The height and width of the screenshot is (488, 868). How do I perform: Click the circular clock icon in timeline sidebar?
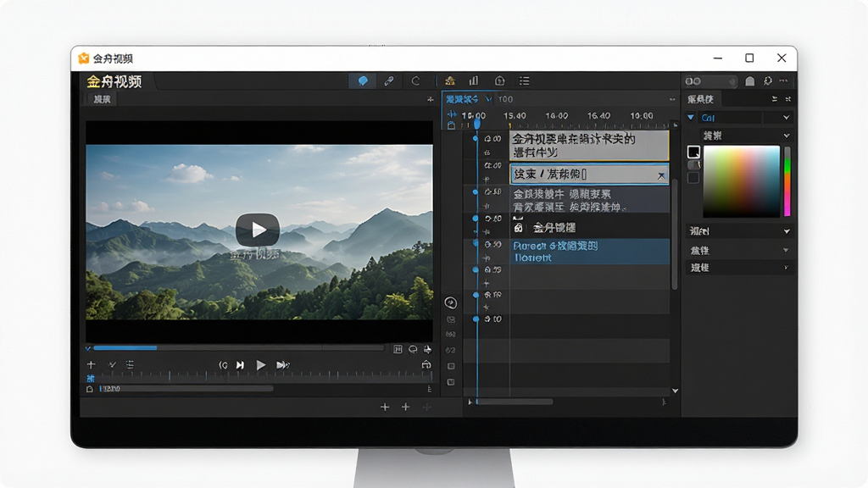tap(451, 302)
